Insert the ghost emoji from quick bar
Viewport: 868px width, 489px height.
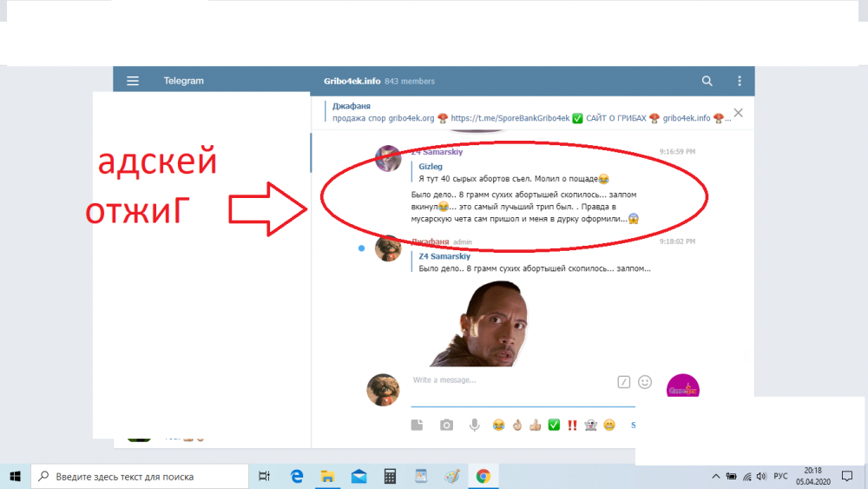590,425
